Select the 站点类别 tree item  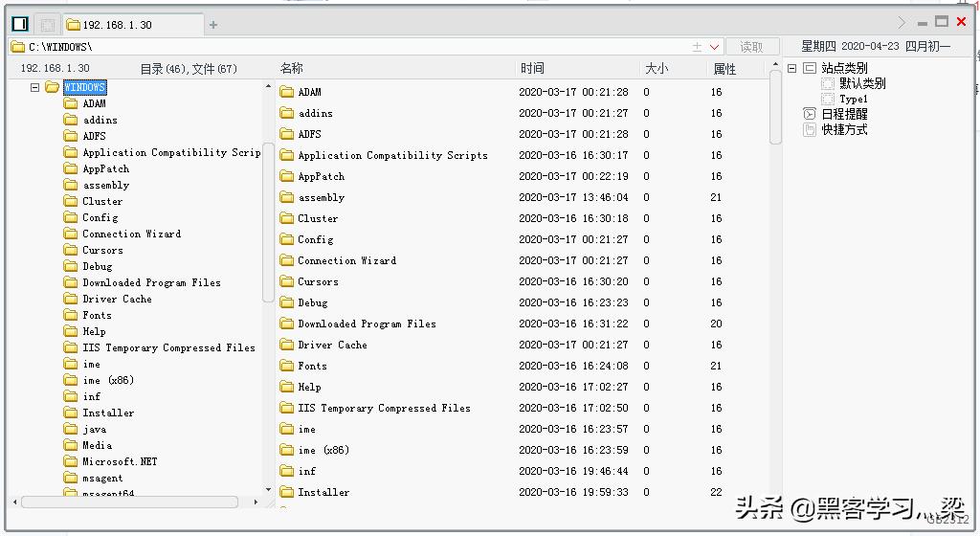(844, 68)
